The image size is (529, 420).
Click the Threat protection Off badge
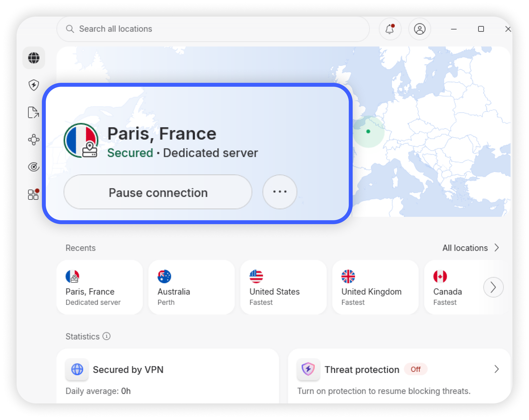click(x=416, y=369)
